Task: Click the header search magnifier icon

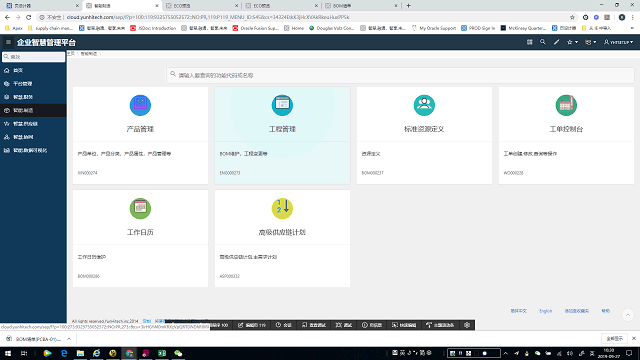Action: pyautogui.click(x=542, y=42)
